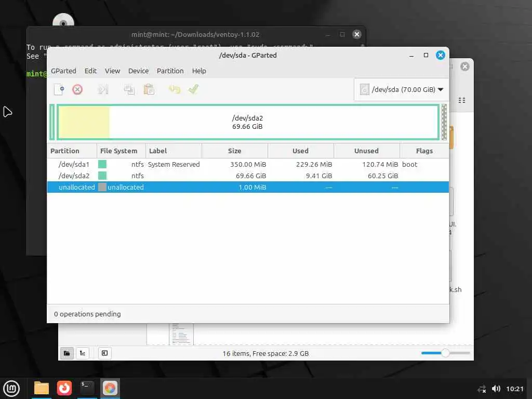Sort by the Unused column header
Viewport: 532px width, 399px height.
click(366, 151)
